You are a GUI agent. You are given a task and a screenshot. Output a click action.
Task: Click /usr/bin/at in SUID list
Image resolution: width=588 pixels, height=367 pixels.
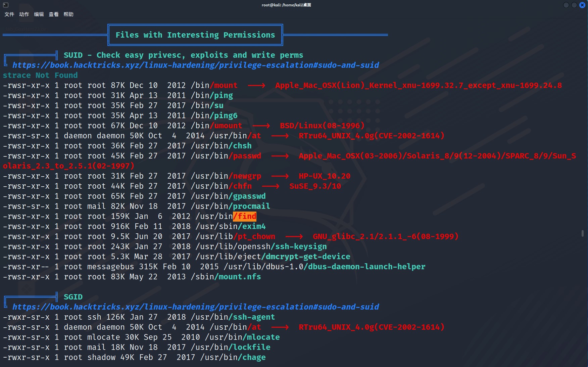[235, 136]
